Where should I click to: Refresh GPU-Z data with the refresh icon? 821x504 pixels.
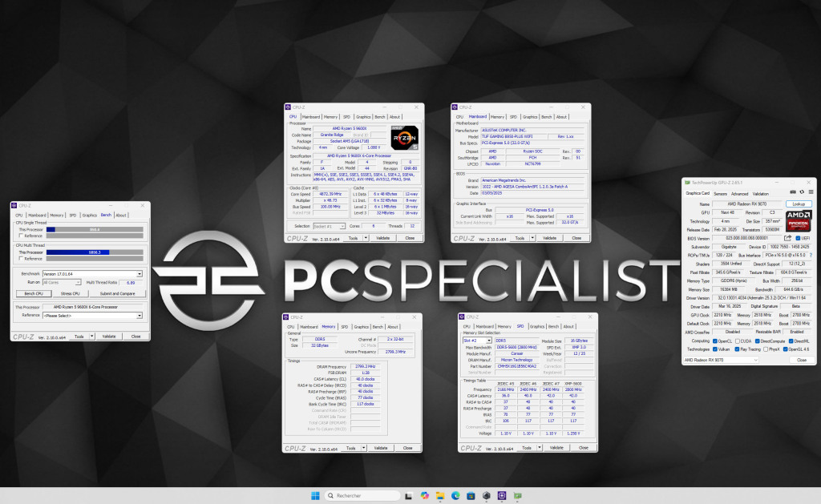point(802,192)
